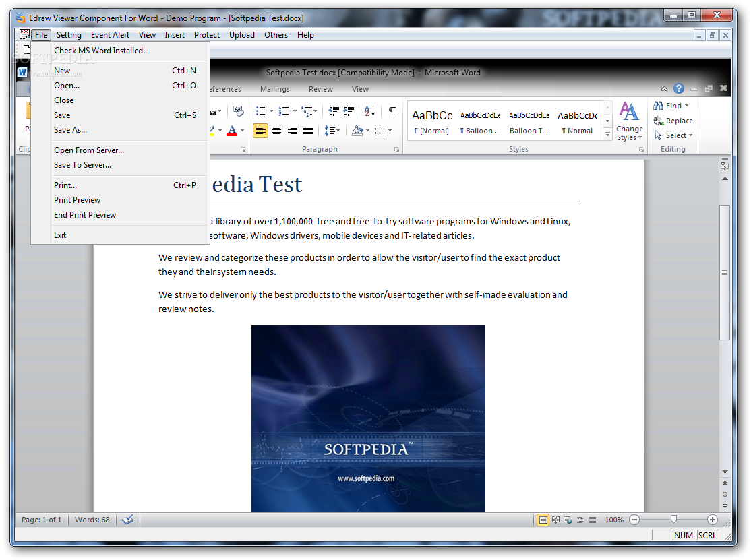This screenshot has height=560, width=751.
Task: Choose Print Preview menu entry
Action: tap(120, 200)
